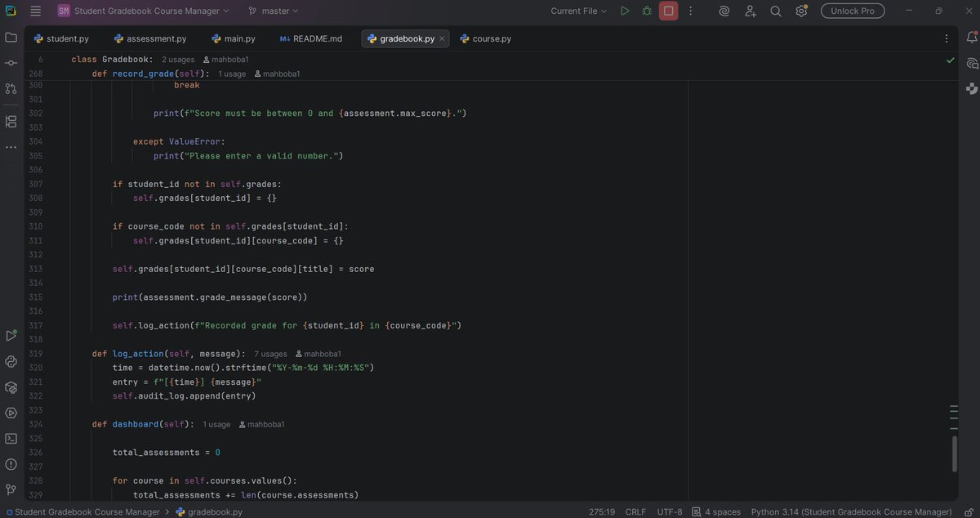The image size is (980, 518).
Task: Open go-to-line via 275:19 position
Action: point(603,511)
